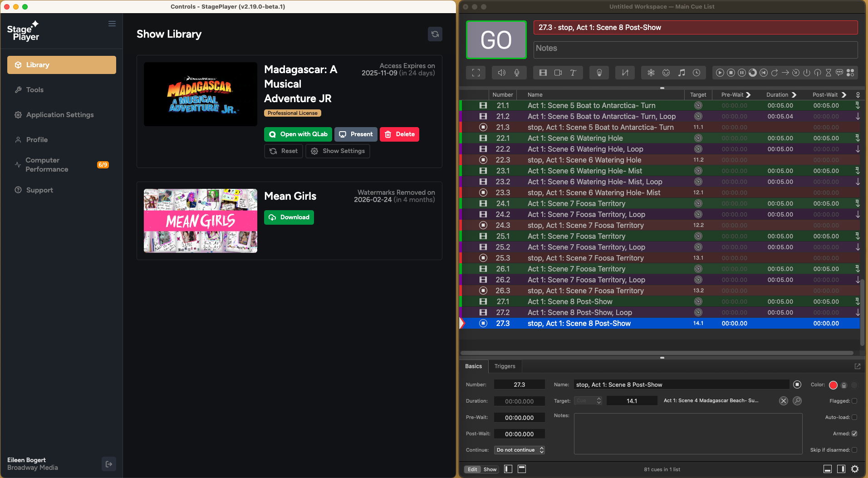Add a new Audio cue in QLab toolbar
The width and height of the screenshot is (868, 478).
pyautogui.click(x=501, y=73)
